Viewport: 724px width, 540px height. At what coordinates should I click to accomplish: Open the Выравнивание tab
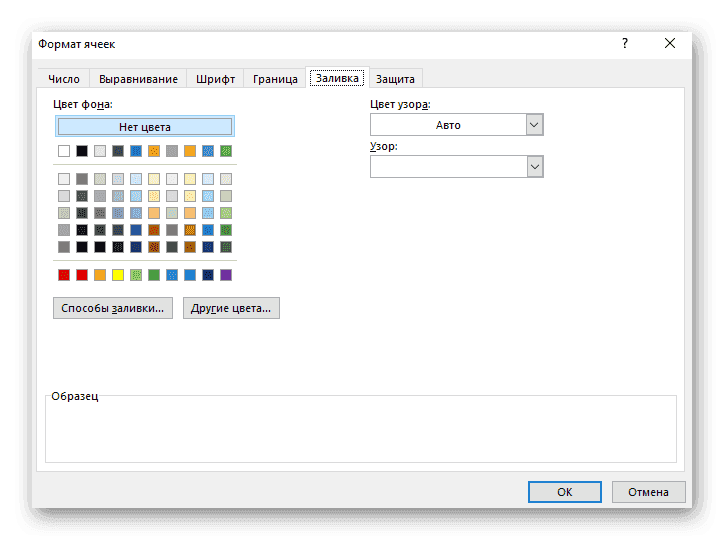(x=138, y=79)
